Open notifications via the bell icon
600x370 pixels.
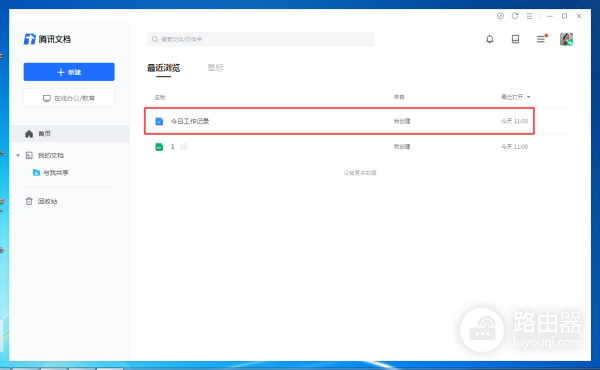point(490,39)
